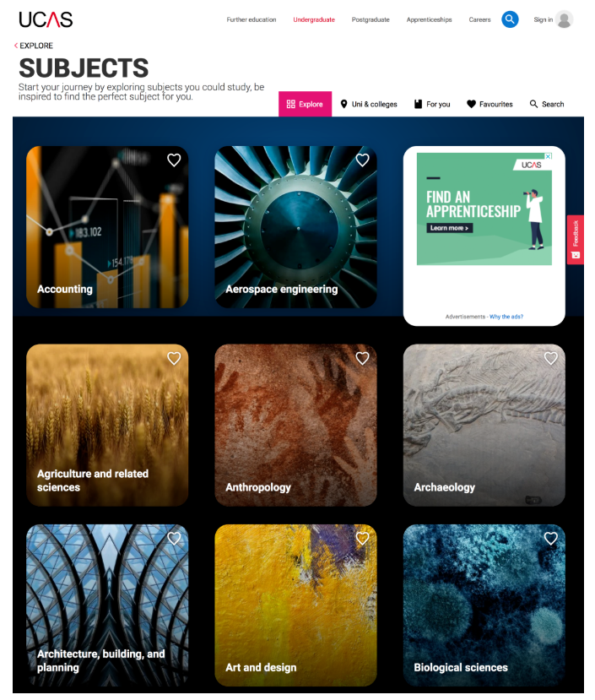Open the Apprenticeships menu item
This screenshot has width=595, height=700.
[x=429, y=19]
